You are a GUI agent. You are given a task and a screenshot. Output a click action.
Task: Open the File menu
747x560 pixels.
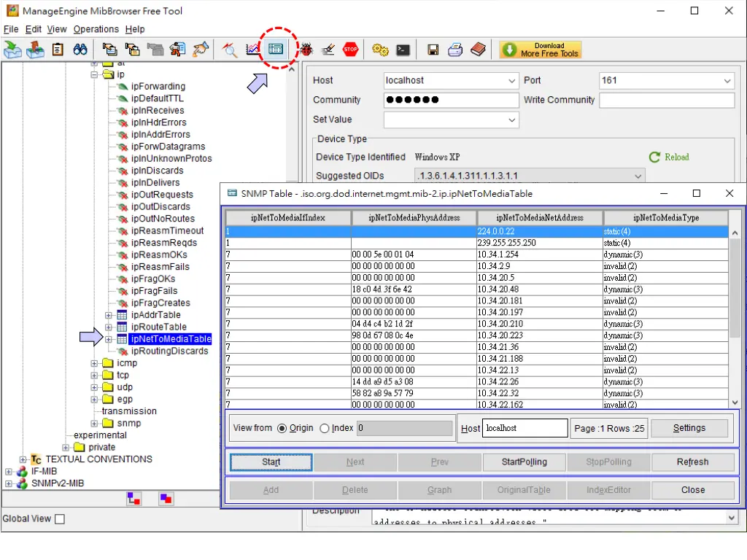coord(11,29)
